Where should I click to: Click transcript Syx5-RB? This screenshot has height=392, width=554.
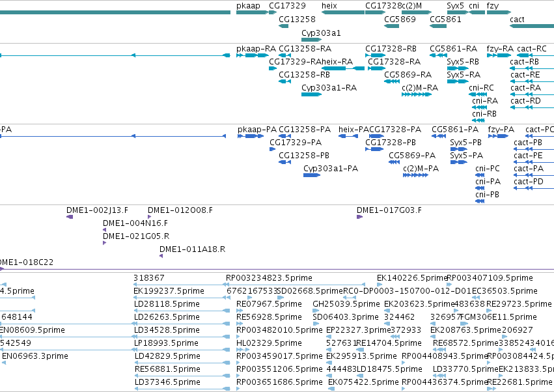point(458,68)
